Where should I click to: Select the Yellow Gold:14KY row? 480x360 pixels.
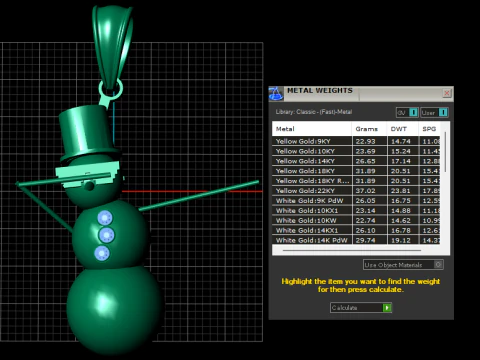click(x=356, y=161)
